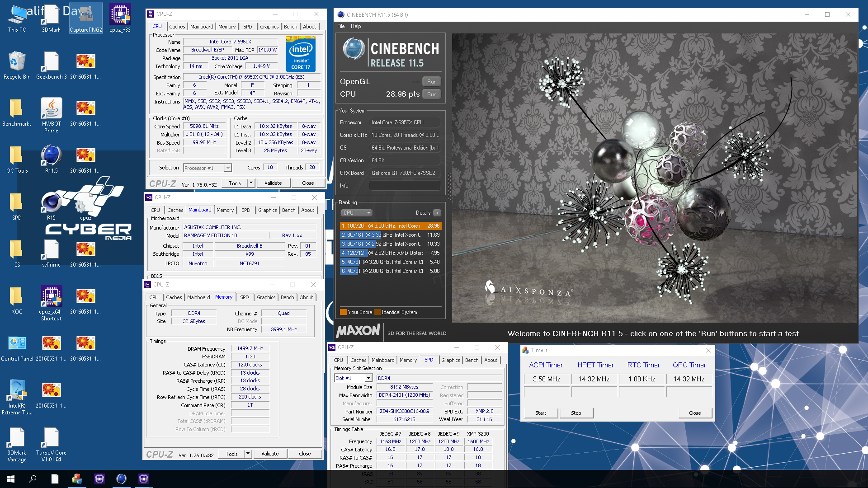
Task: Open the SS folder on desktop
Action: tap(17, 253)
